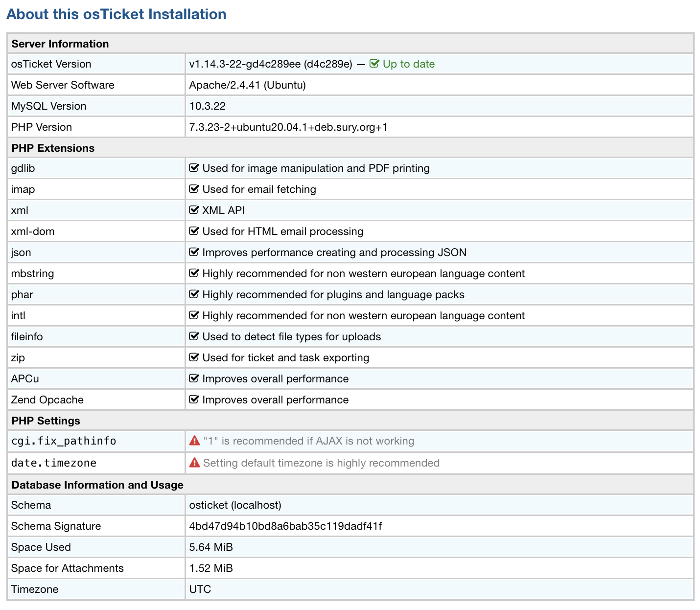
Task: Click the Zend Opcache extension name
Action: click(47, 400)
